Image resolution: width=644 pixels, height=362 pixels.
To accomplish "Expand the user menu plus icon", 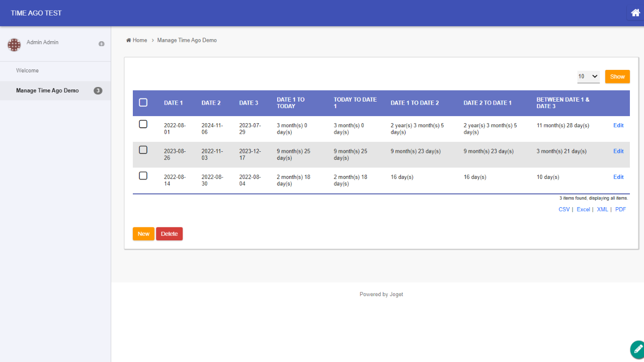I will tap(101, 44).
